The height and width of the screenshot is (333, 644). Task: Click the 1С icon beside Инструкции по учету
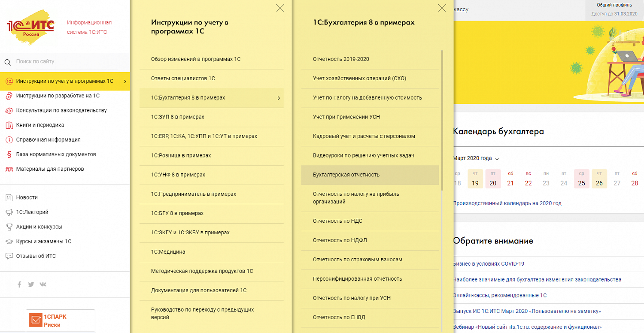9,81
